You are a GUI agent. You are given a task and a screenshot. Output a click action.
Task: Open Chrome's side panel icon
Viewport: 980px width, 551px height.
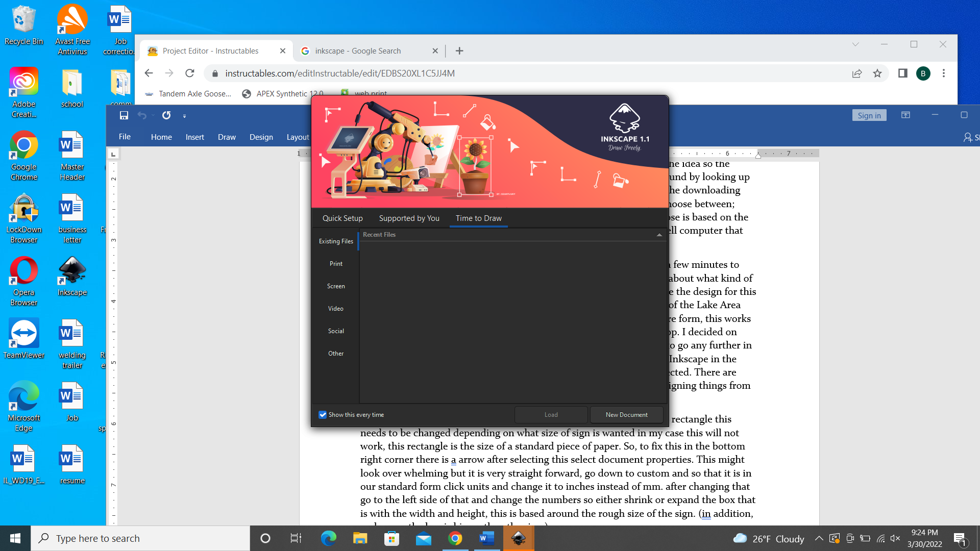902,73
